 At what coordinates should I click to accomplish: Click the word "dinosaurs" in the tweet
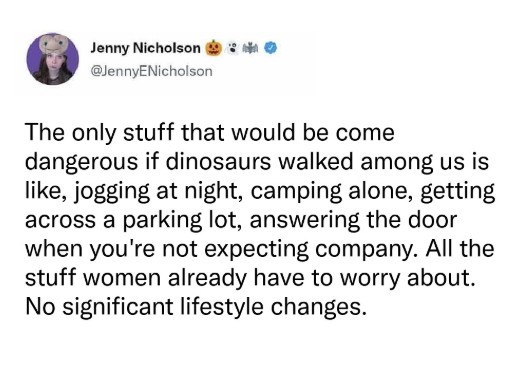pos(218,161)
